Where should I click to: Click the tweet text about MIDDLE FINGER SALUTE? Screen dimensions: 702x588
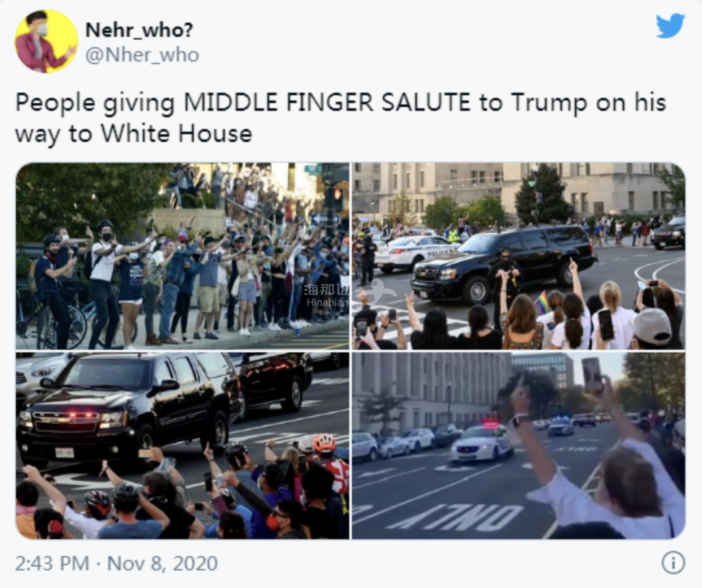pyautogui.click(x=340, y=118)
